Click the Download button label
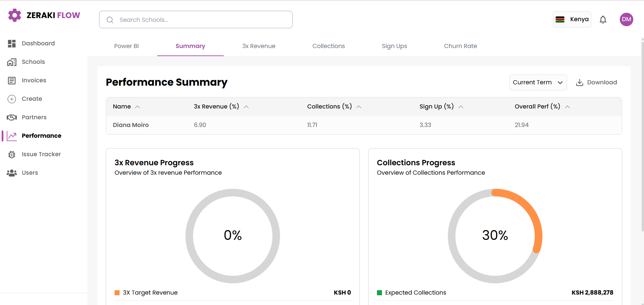The height and width of the screenshot is (305, 644). tap(602, 82)
